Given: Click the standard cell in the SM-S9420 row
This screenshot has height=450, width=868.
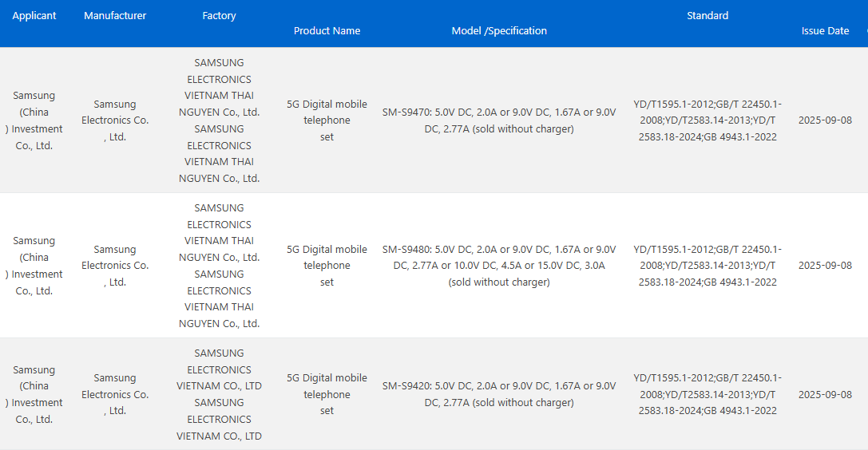Looking at the screenshot, I should click(707, 394).
